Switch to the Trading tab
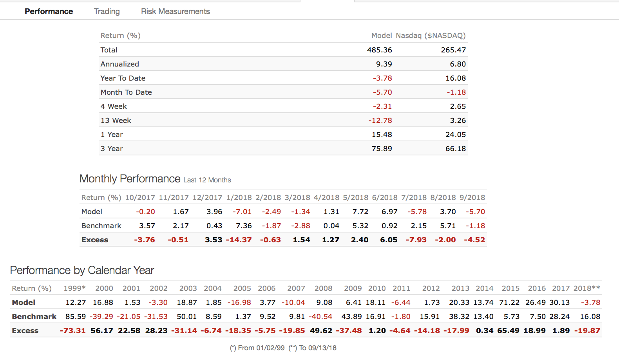Image resolution: width=619 pixels, height=364 pixels. click(107, 11)
